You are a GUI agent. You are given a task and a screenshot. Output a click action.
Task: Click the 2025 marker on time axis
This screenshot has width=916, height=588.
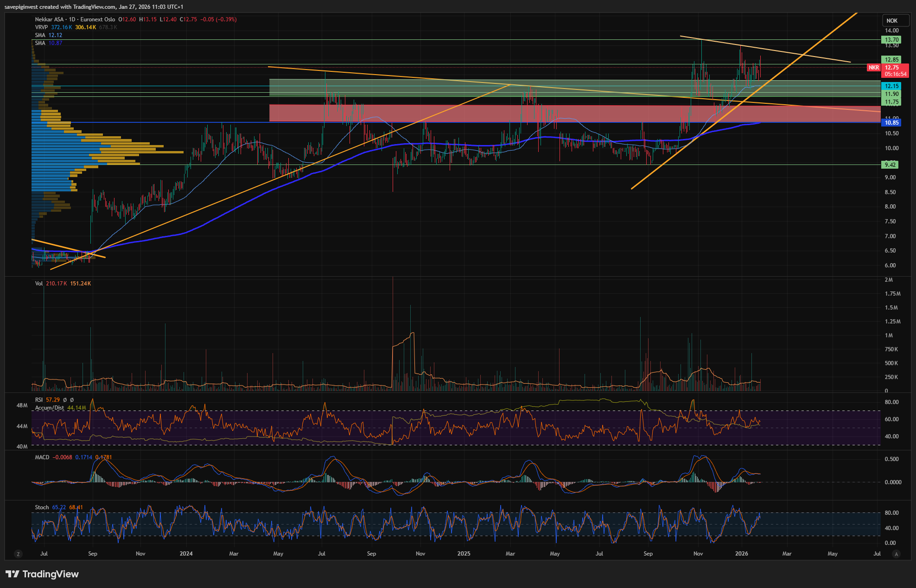pyautogui.click(x=464, y=554)
